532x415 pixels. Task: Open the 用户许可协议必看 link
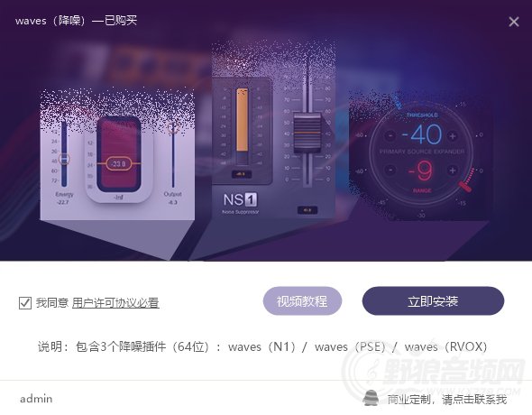[115, 303]
